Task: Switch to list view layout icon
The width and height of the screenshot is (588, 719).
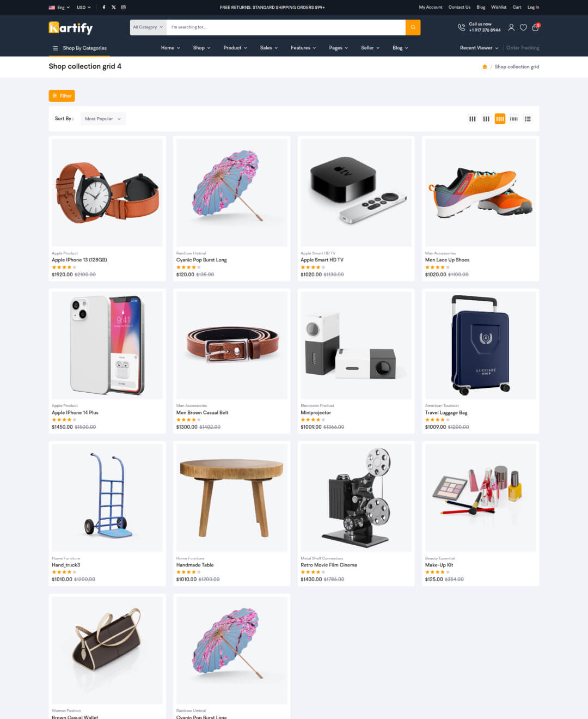Action: pos(528,119)
